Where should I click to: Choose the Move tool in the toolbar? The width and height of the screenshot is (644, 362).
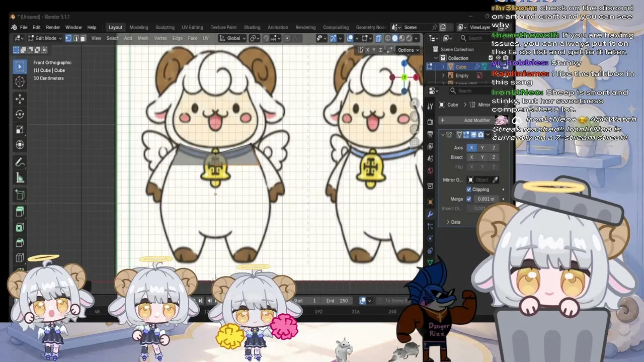20,99
